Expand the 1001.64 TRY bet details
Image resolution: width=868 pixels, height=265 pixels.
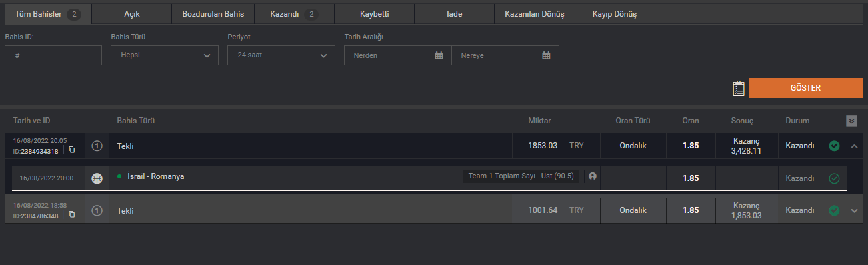pos(855,210)
